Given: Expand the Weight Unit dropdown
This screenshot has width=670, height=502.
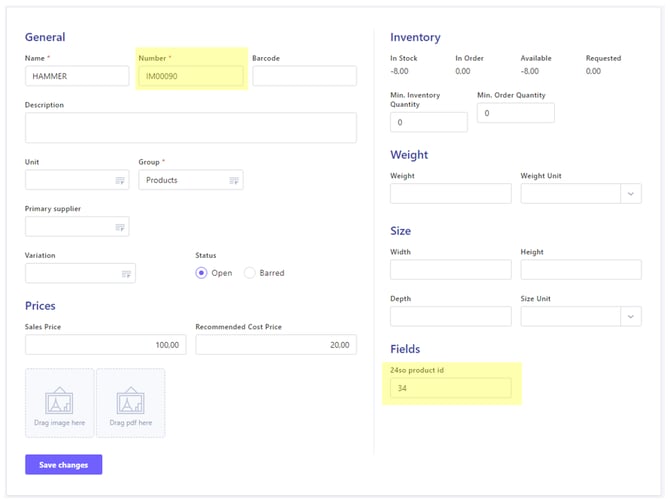Looking at the screenshot, I should pos(631,194).
